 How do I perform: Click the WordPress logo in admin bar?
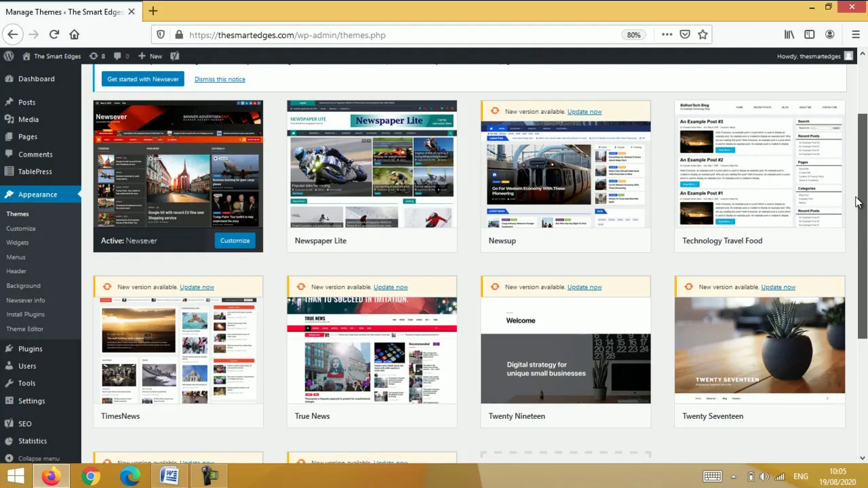coord(8,56)
